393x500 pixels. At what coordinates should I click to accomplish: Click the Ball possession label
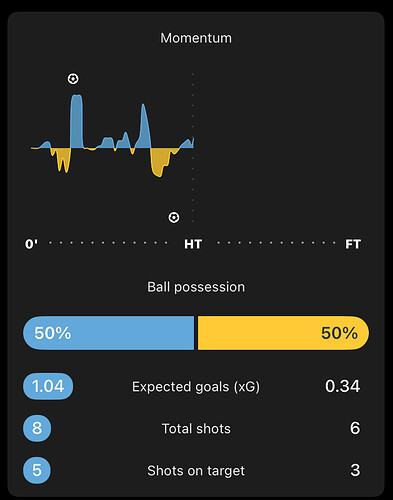point(196,287)
